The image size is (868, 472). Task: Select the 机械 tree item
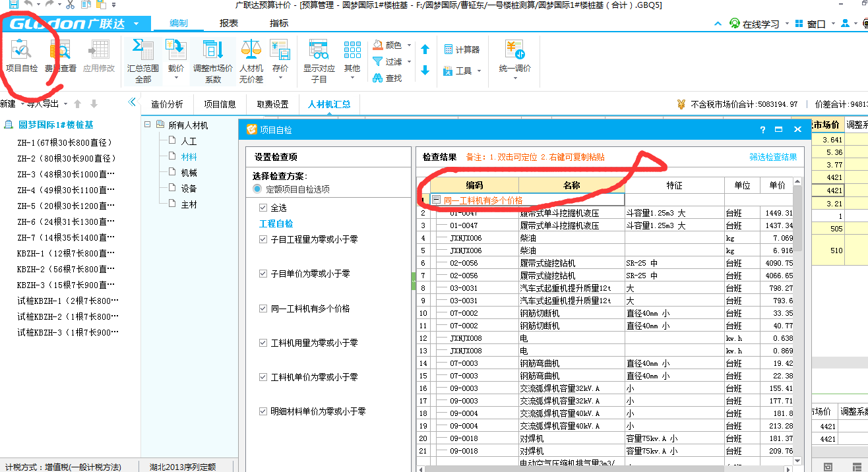click(189, 173)
